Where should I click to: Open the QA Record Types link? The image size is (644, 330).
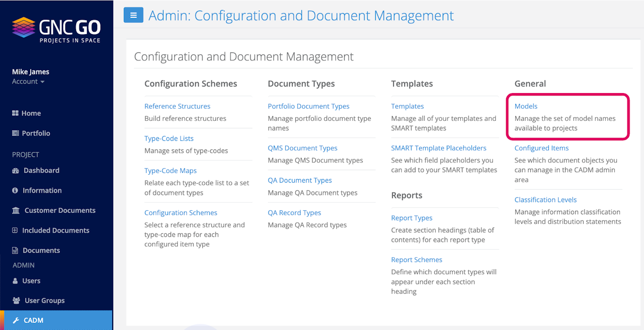tap(294, 213)
